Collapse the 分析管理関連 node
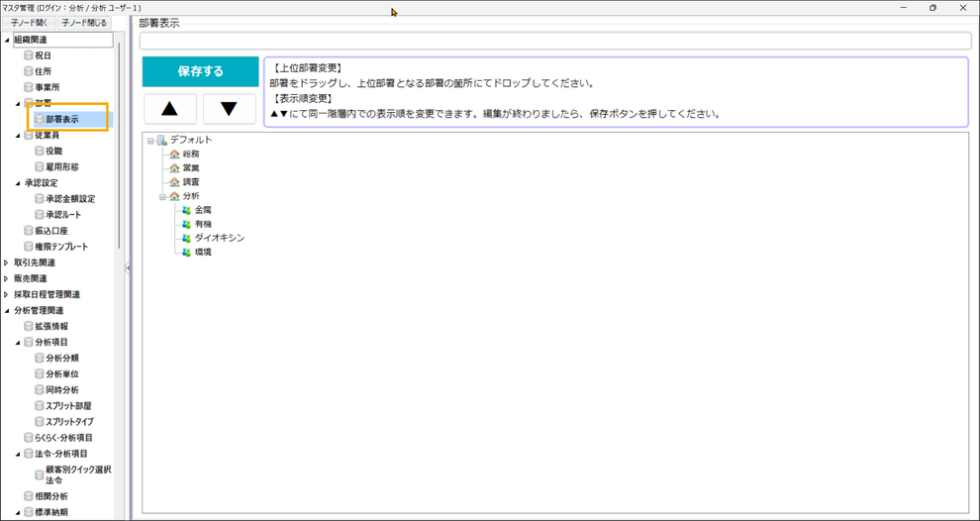The width and height of the screenshot is (980, 521). pos(7,311)
